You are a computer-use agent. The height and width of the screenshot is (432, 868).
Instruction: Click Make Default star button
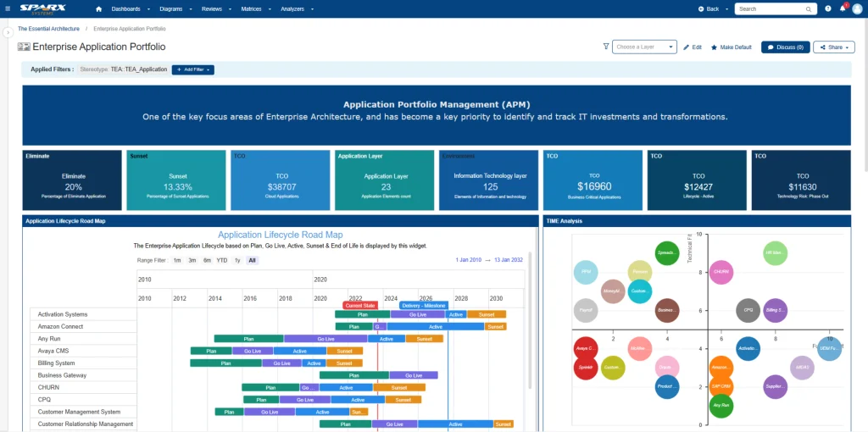pyautogui.click(x=732, y=47)
